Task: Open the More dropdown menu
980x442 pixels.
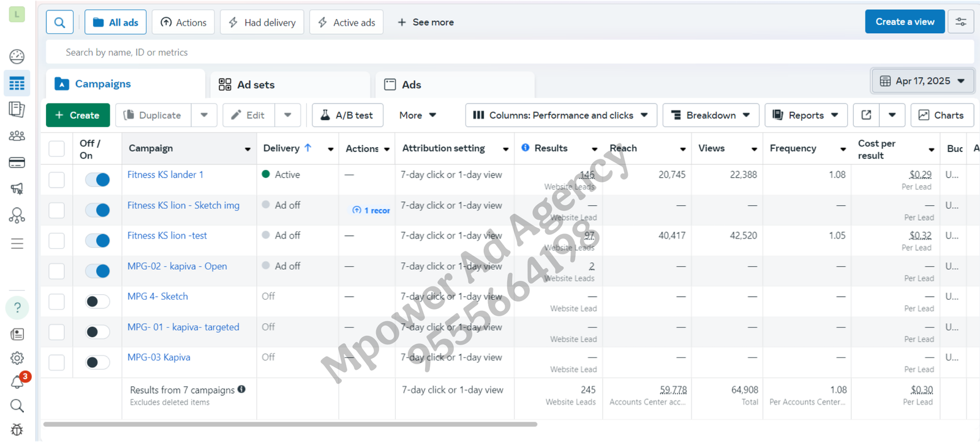Action: 418,115
